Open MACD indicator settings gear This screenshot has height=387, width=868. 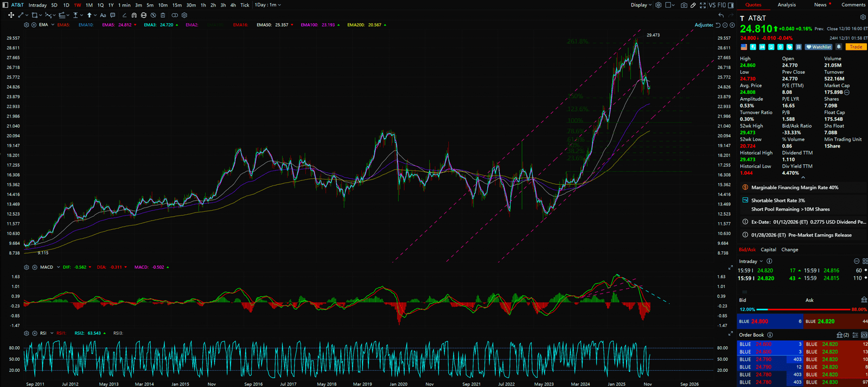(x=27, y=267)
